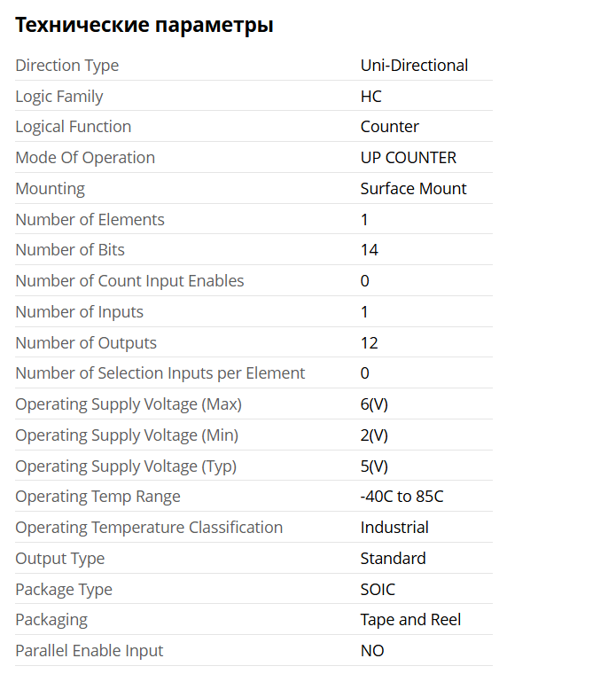Click "Number of Selection Inputs per Element" label
Image resolution: width=616 pixels, height=674 pixels.
coord(160,373)
